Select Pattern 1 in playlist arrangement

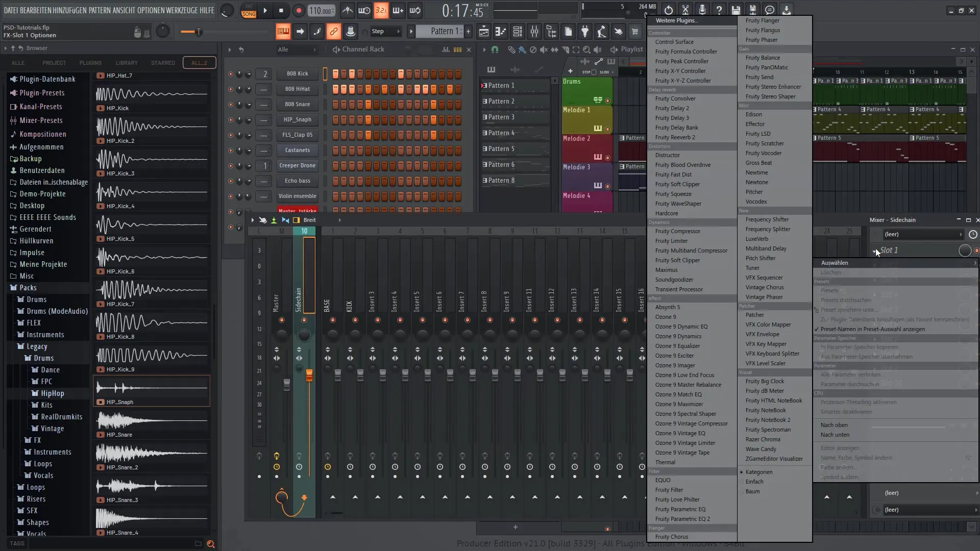pos(501,85)
